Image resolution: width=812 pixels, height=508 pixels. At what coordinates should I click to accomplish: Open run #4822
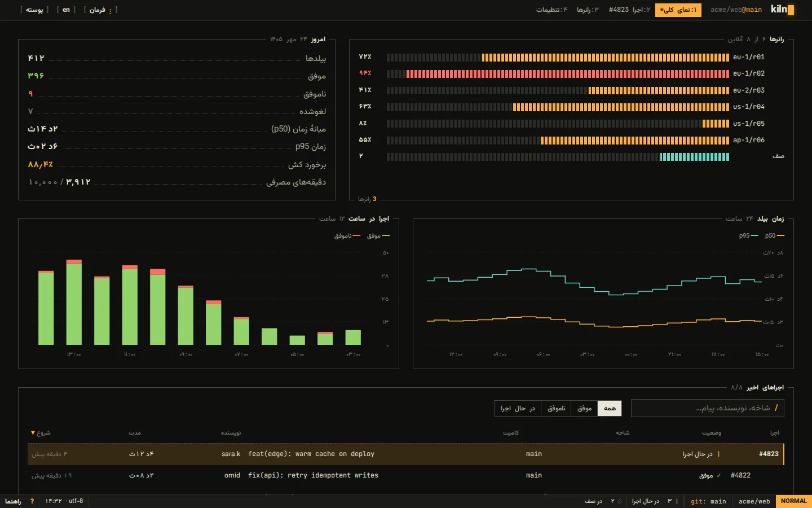740,475
